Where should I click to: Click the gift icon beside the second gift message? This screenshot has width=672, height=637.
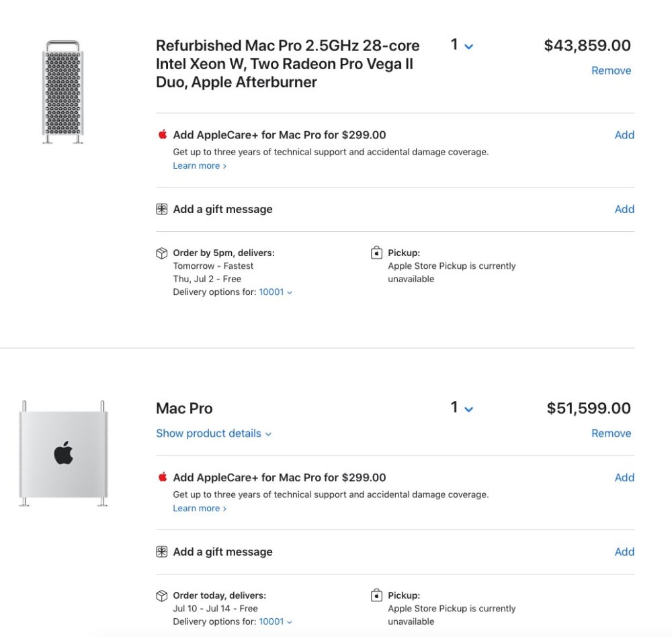(x=161, y=552)
